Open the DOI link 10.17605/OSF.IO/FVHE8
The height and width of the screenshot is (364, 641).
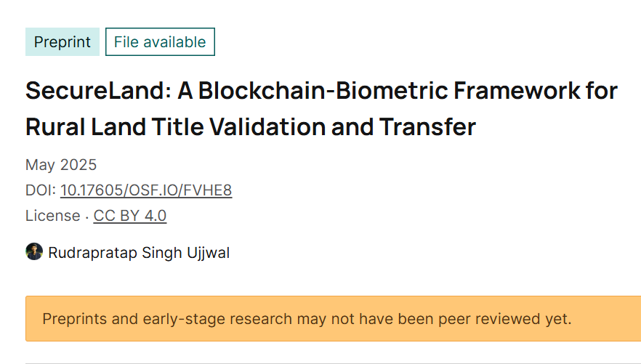coord(146,190)
